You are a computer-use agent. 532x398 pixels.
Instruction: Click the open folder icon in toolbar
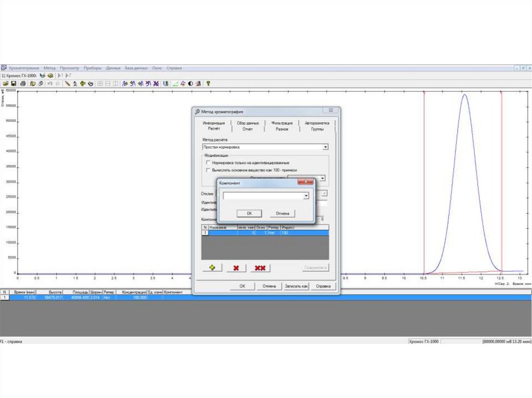click(5, 83)
